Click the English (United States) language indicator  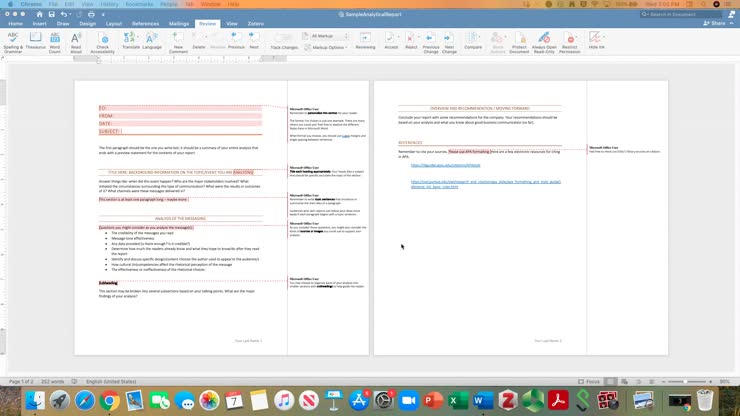[111, 382]
